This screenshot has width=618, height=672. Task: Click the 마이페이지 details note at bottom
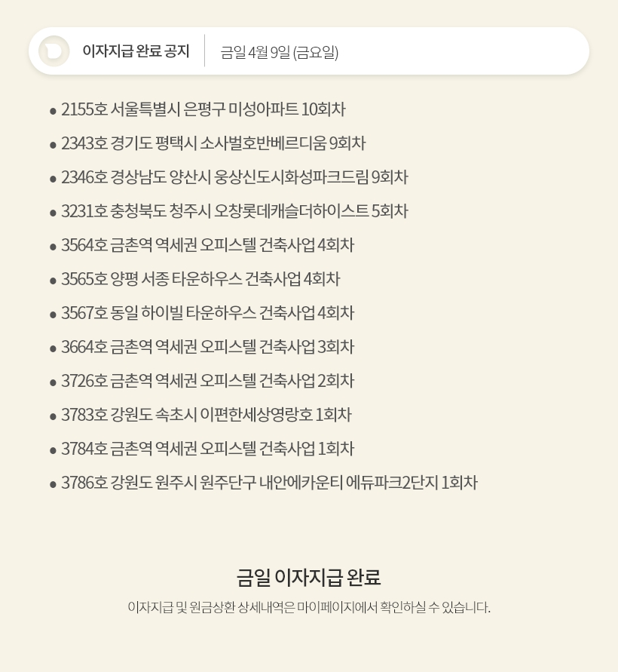(x=309, y=607)
